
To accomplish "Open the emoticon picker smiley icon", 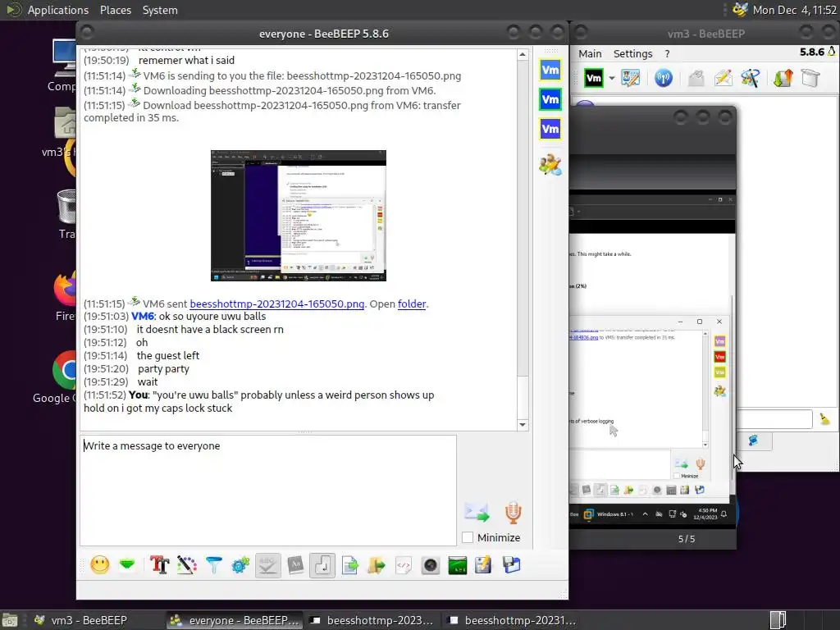I will 99,564.
